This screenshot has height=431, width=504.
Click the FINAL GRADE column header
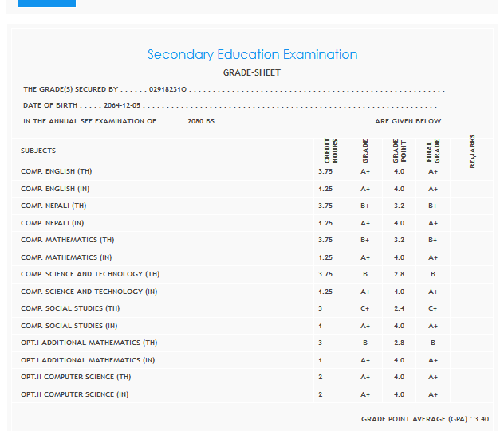click(433, 150)
